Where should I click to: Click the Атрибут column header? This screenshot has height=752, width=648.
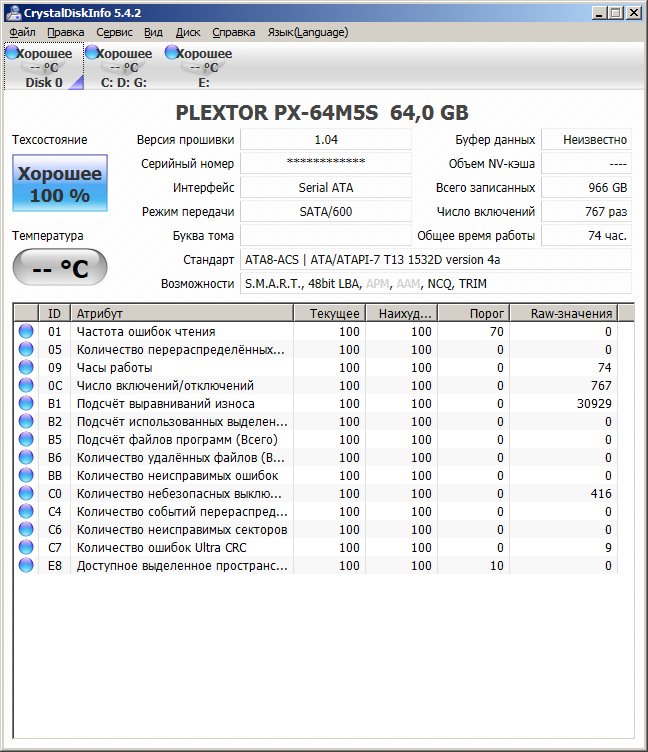(x=182, y=313)
